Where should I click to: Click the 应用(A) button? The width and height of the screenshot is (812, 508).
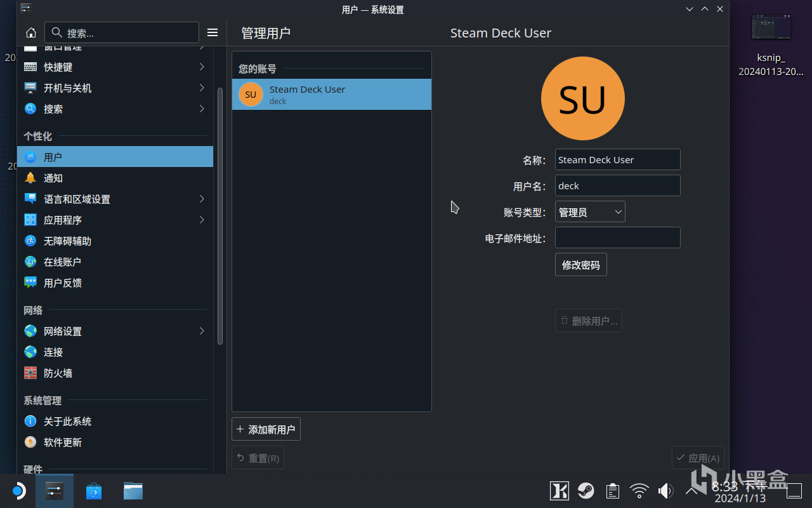(x=698, y=458)
